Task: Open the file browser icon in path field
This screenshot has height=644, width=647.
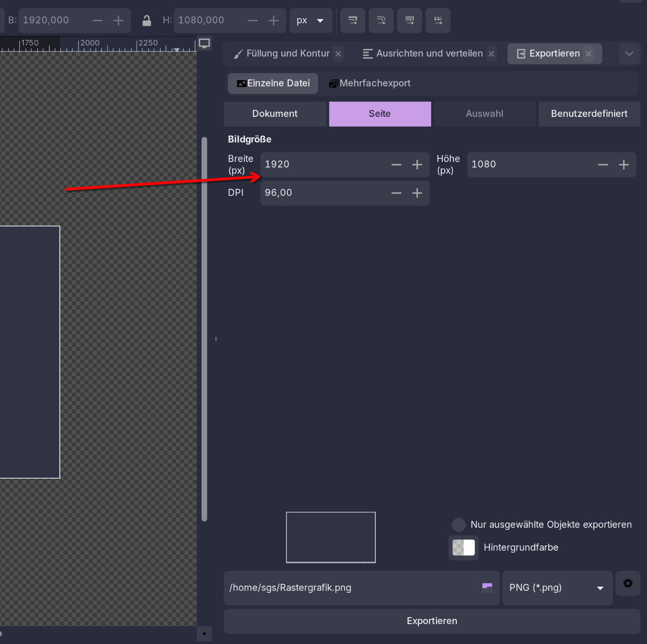Action: click(x=487, y=588)
